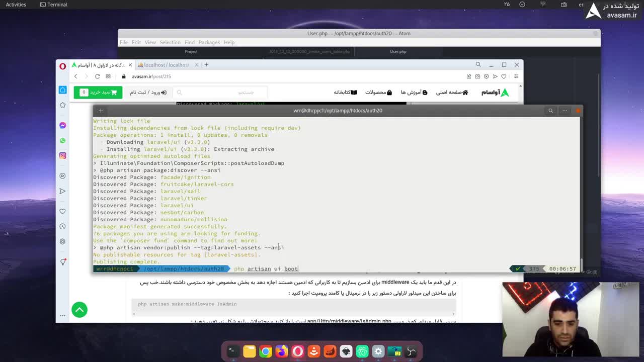Open the Opera snapshot camera icon
This screenshot has width=644, height=362.
coord(477,76)
